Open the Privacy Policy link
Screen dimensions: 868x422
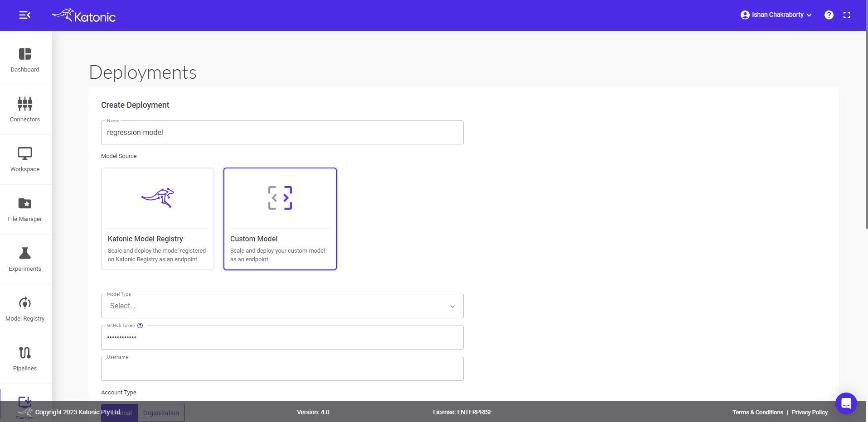pyautogui.click(x=810, y=412)
